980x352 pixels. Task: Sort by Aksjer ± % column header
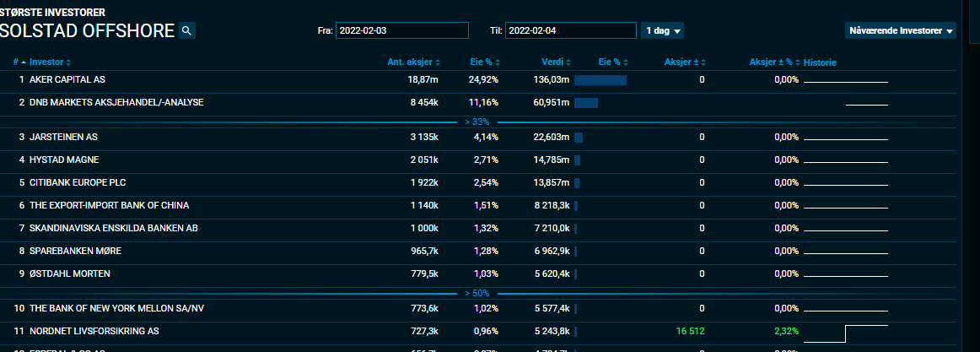click(x=774, y=62)
